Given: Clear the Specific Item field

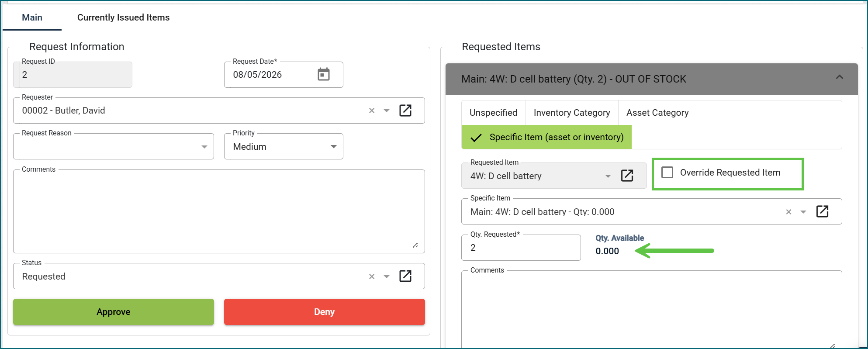Looking at the screenshot, I should (x=788, y=212).
